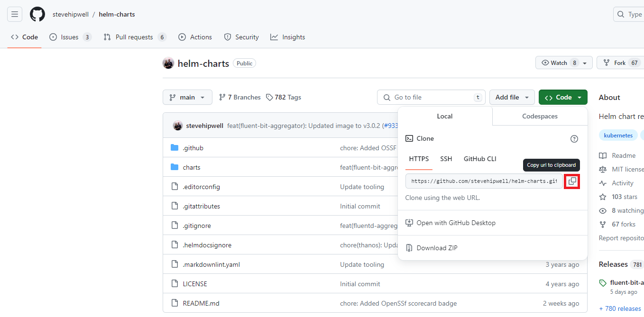This screenshot has width=644, height=317.
Task: Open the helm-charts breadcrumb link
Action: (117, 14)
